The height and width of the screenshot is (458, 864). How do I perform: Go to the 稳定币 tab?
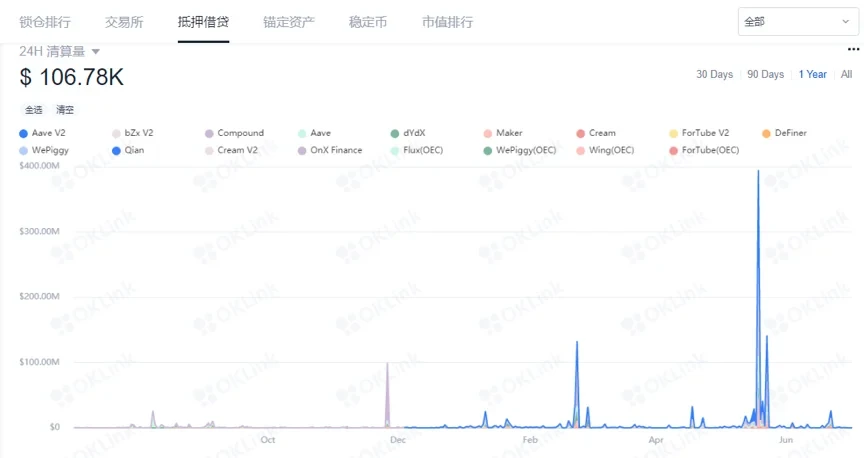368,22
